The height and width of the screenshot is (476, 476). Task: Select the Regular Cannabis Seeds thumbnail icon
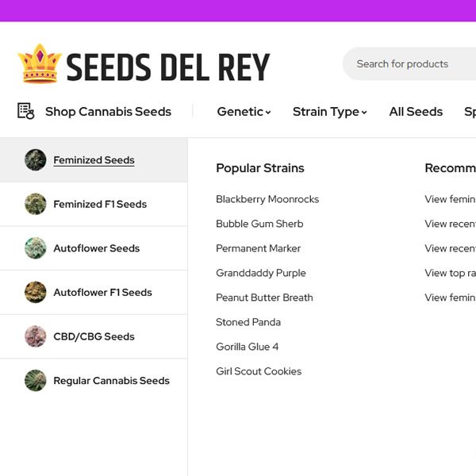[36, 380]
